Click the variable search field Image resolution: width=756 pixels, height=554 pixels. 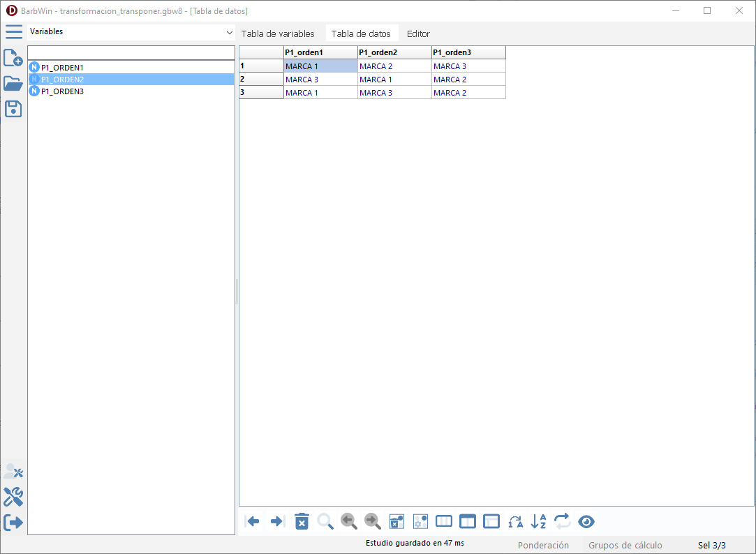131,53
